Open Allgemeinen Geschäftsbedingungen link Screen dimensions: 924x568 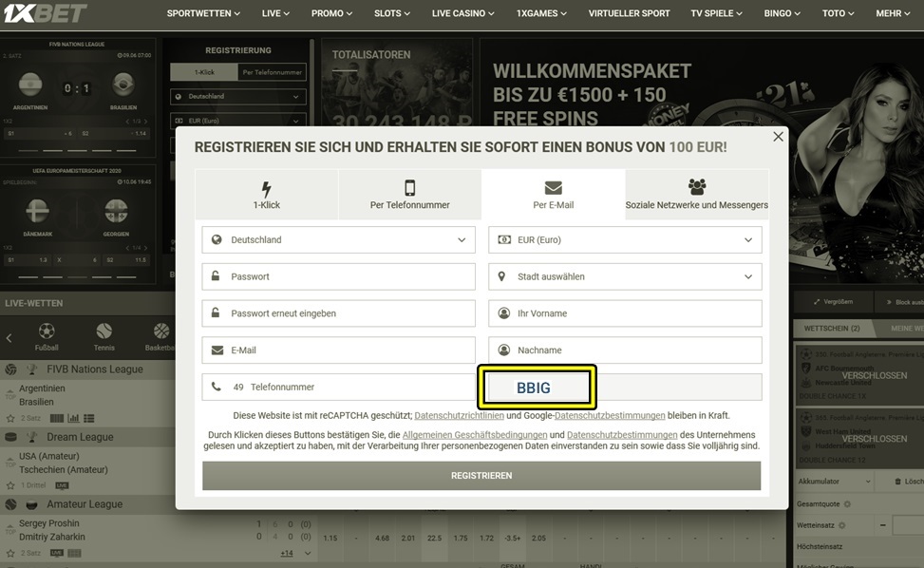pyautogui.click(x=475, y=435)
